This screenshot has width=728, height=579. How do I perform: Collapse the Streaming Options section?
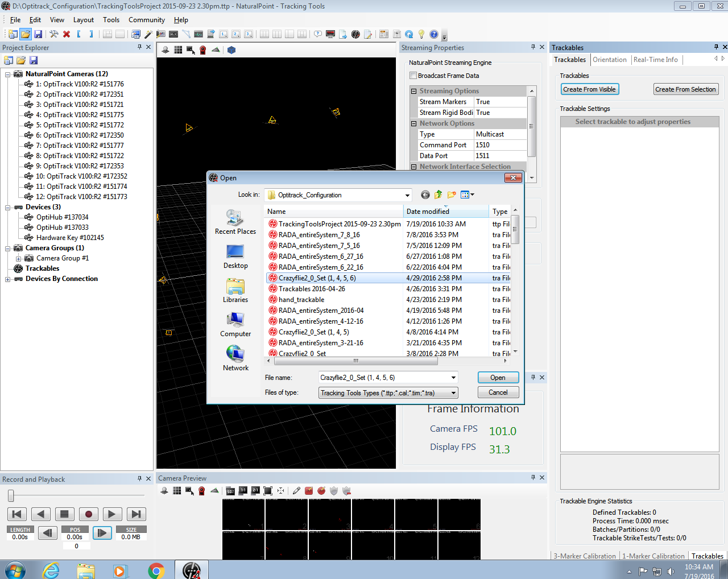(413, 91)
